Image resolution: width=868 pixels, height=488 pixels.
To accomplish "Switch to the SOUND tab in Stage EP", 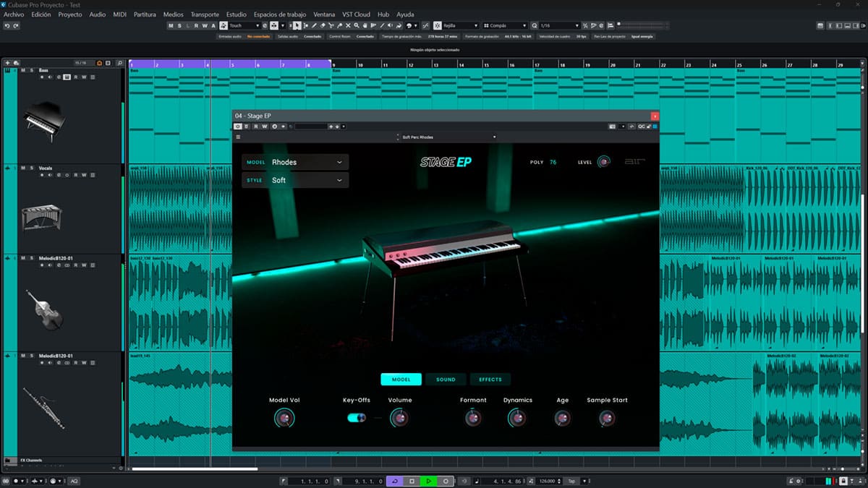I will click(446, 379).
